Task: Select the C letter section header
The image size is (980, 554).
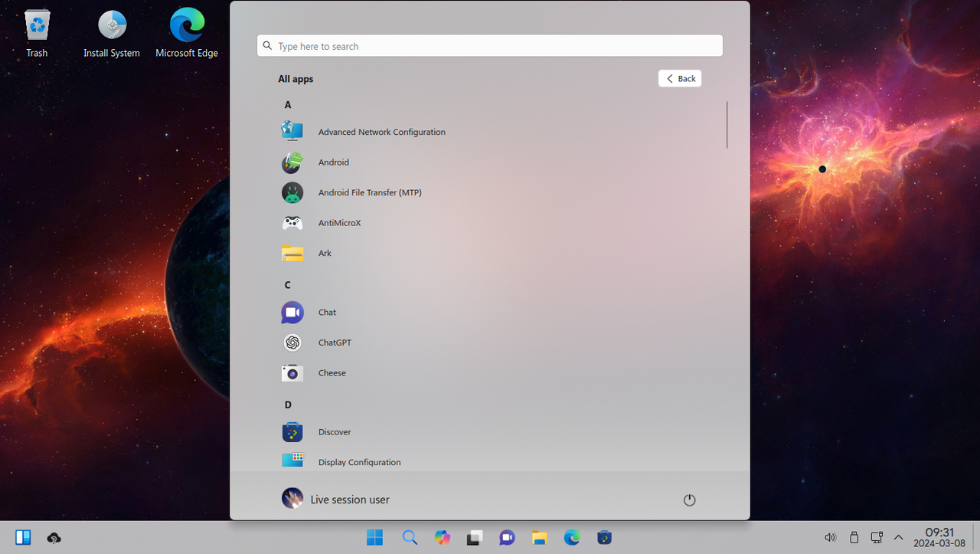Action: 288,285
